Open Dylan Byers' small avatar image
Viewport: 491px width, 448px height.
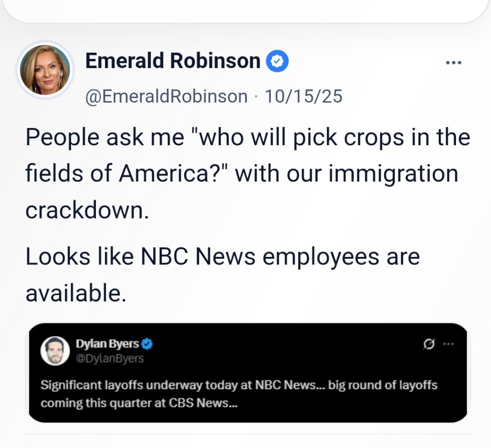(x=55, y=351)
